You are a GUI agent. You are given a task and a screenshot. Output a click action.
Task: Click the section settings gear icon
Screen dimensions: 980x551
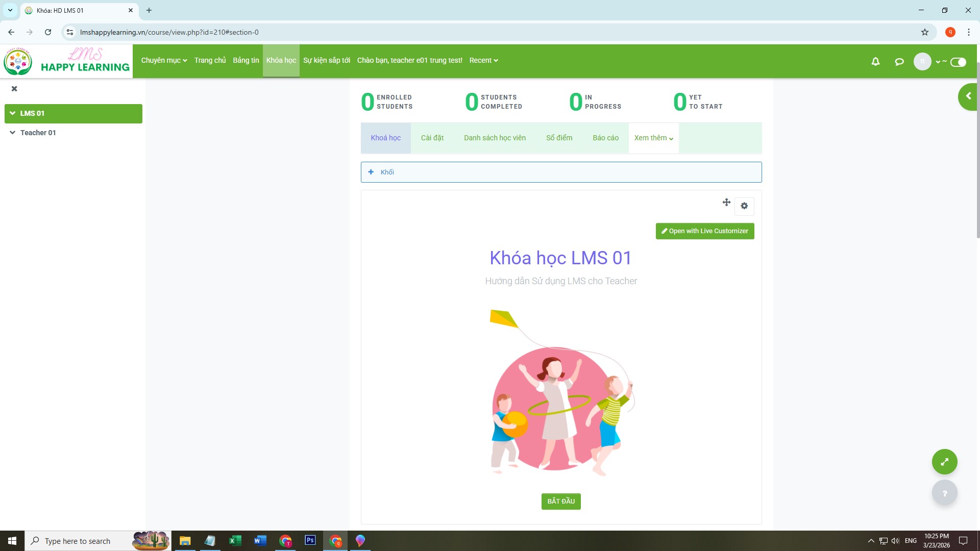pos(744,206)
